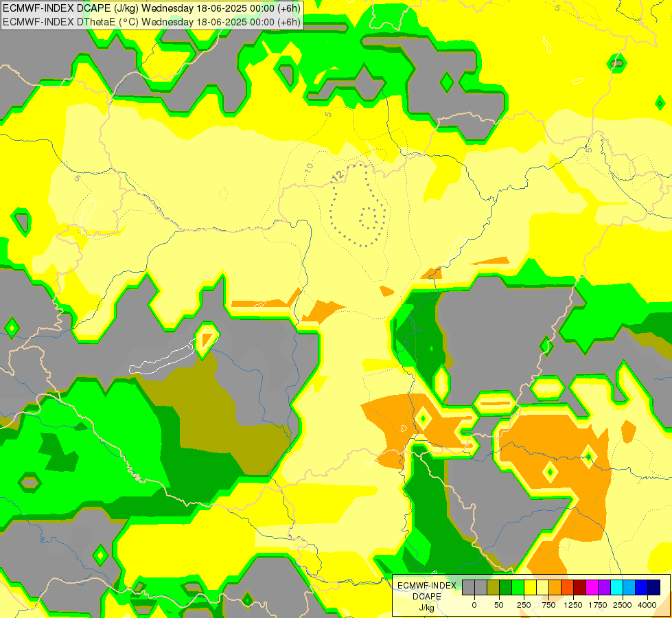Click the legend value 2500
This screenshot has width=672, height=618.
tap(623, 605)
